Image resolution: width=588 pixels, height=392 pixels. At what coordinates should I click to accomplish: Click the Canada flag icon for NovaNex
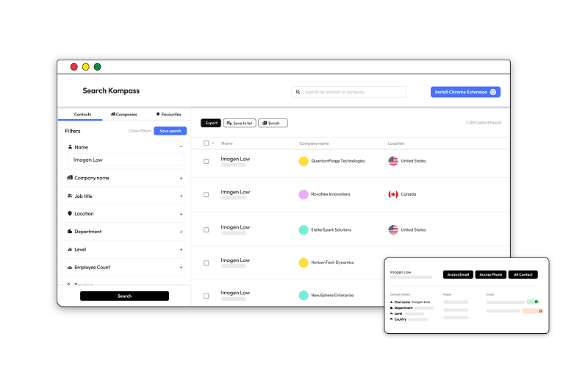pos(393,194)
